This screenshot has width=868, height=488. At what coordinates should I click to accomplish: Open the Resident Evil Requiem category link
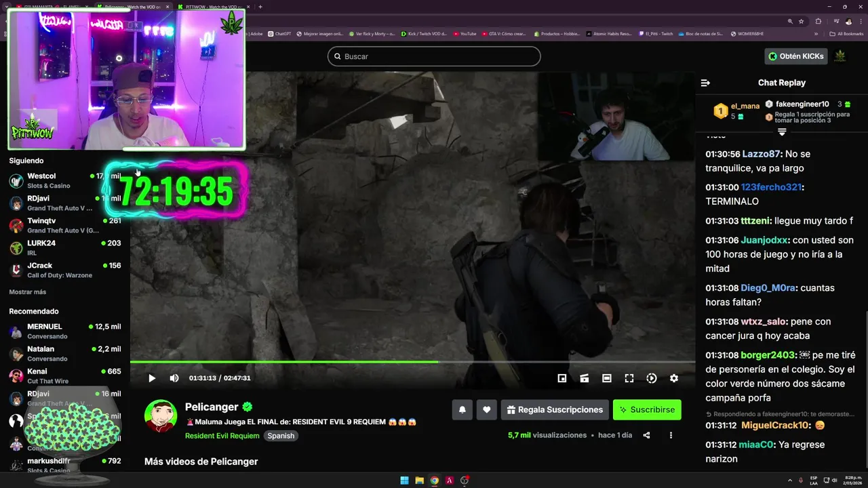(x=222, y=436)
